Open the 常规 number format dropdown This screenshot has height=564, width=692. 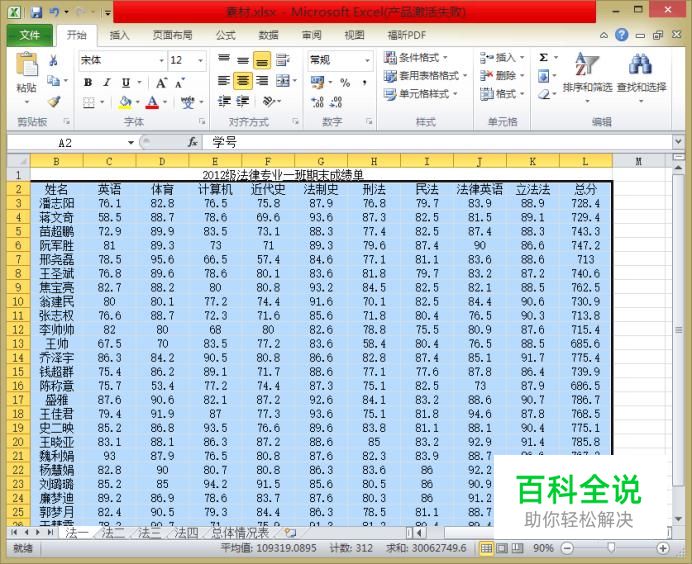pyautogui.click(x=367, y=60)
